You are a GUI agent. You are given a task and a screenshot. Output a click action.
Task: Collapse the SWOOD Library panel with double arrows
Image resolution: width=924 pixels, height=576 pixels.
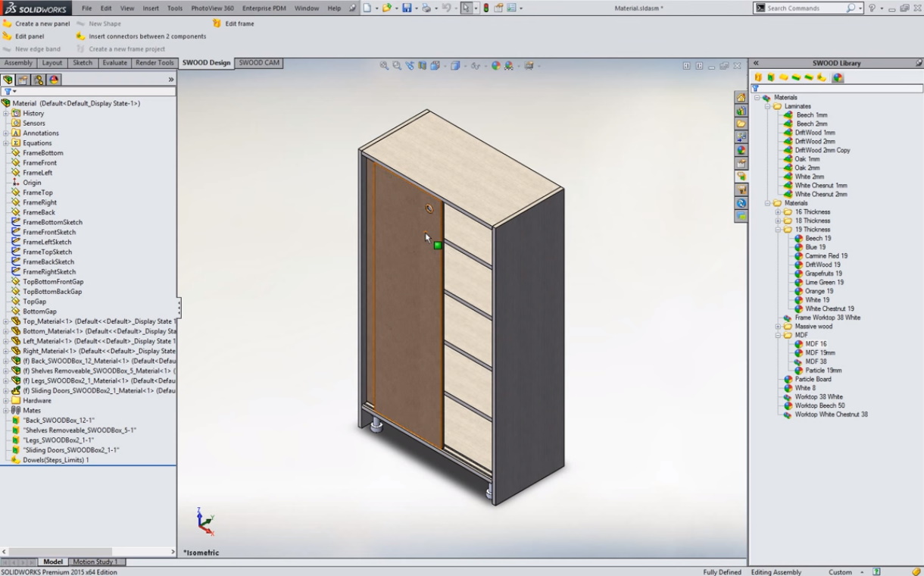[755, 63]
